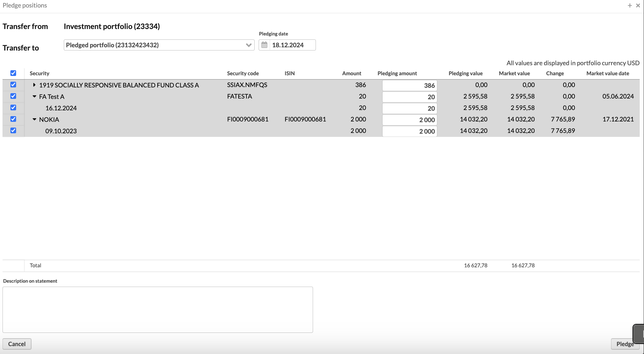Toggle the select-all checkbox in header
The height and width of the screenshot is (354, 644).
point(13,73)
